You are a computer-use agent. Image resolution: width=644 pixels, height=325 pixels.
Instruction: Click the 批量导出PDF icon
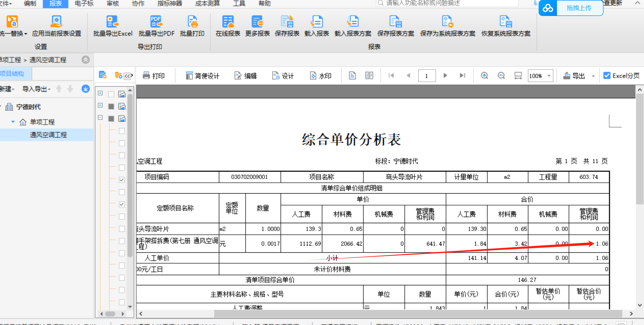156,21
